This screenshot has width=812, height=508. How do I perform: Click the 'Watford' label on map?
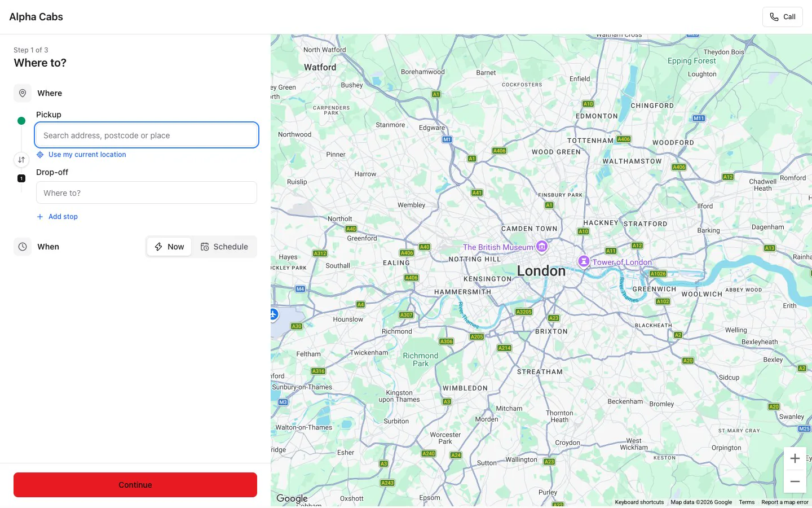click(320, 67)
